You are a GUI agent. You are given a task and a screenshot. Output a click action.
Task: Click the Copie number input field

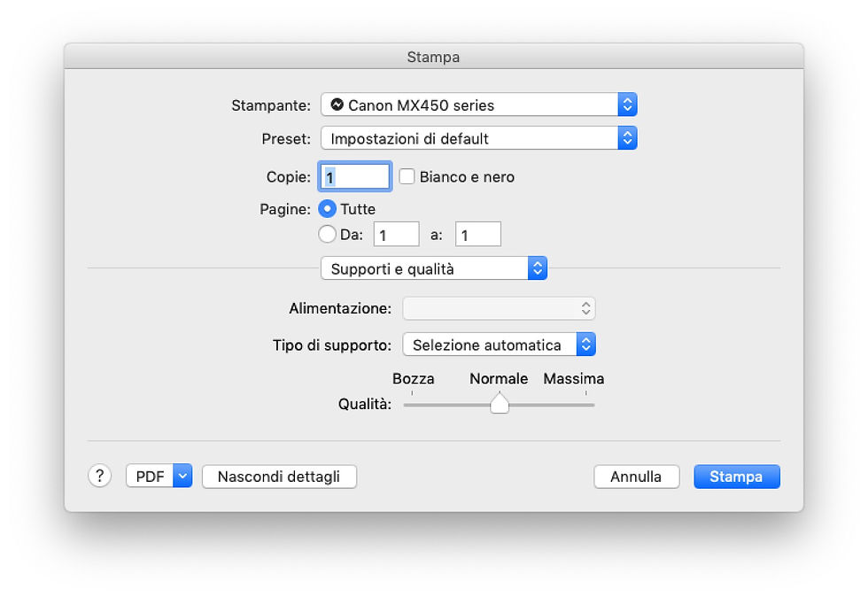[355, 176]
